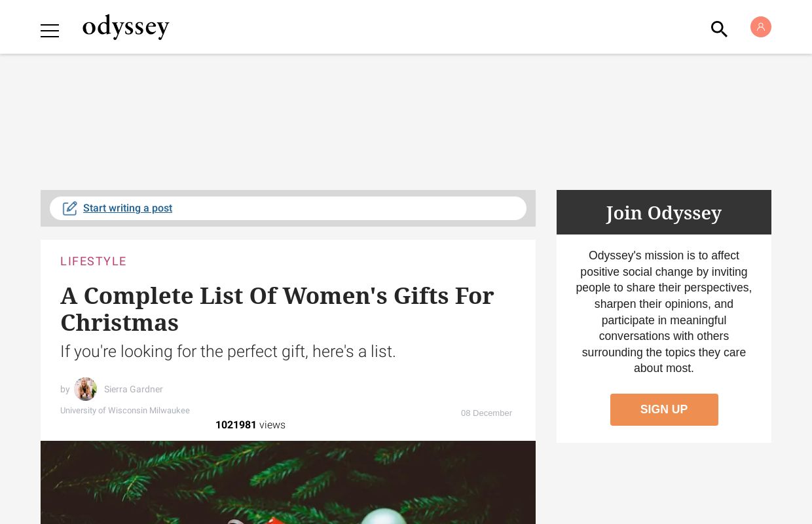
Task: Open author Sierra Gardner's name link
Action: click(134, 389)
